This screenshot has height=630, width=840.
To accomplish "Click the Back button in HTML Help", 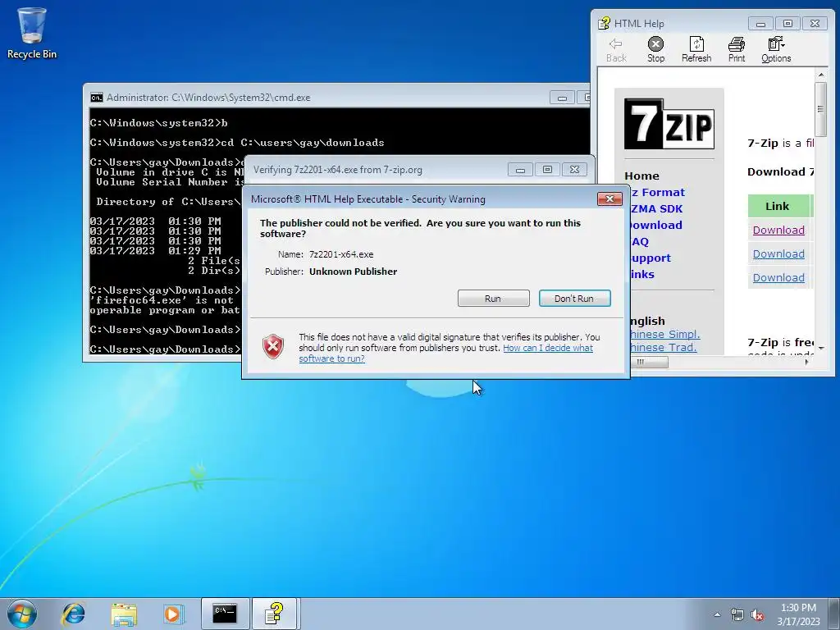I will [x=616, y=50].
